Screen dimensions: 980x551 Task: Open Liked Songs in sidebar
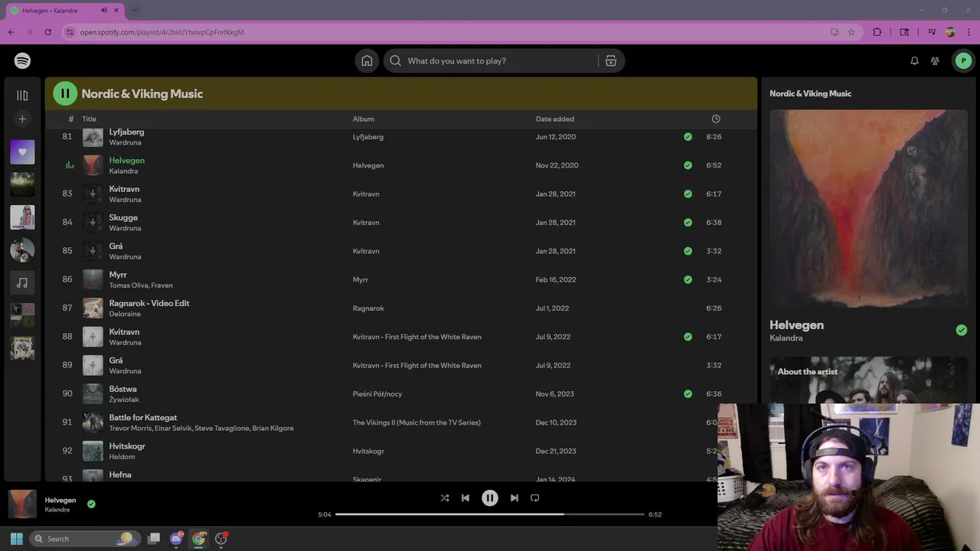22,152
